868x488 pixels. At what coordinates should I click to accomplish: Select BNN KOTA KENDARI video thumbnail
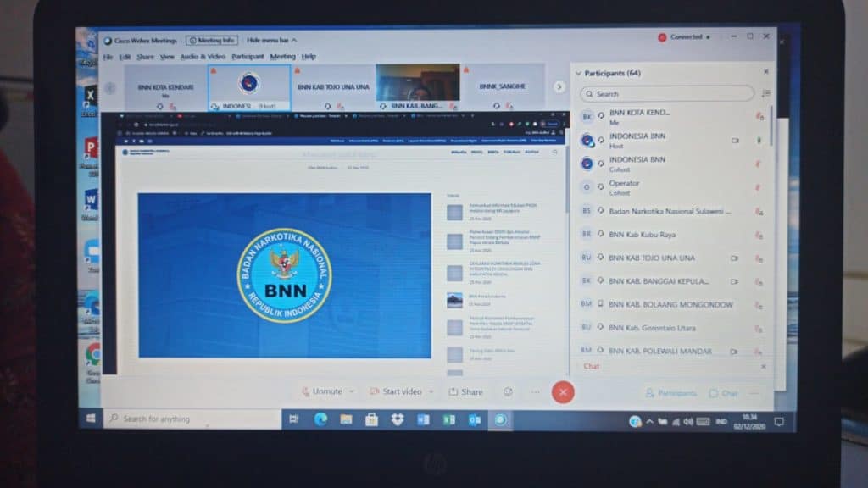click(x=165, y=87)
